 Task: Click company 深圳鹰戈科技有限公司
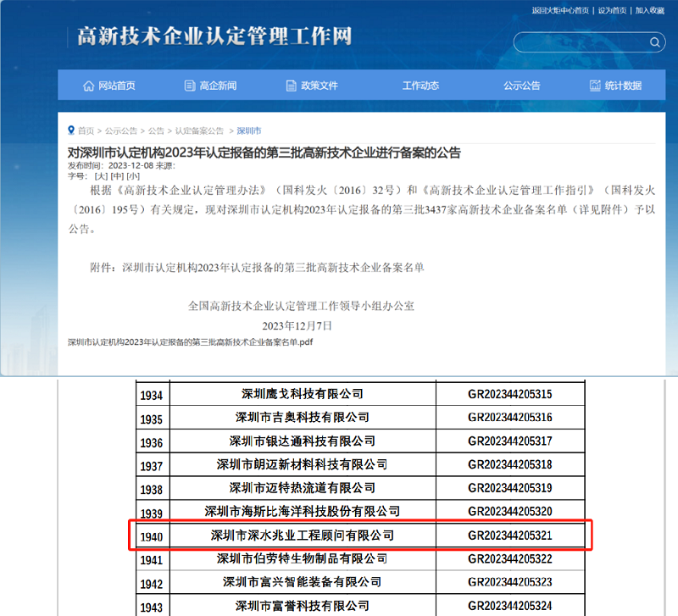(x=303, y=394)
